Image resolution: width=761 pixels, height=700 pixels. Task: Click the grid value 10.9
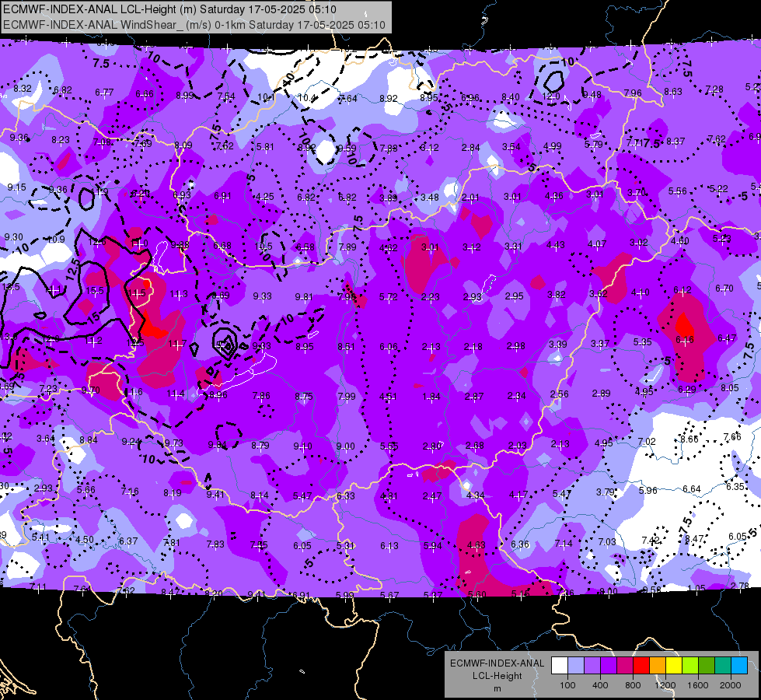point(56,240)
